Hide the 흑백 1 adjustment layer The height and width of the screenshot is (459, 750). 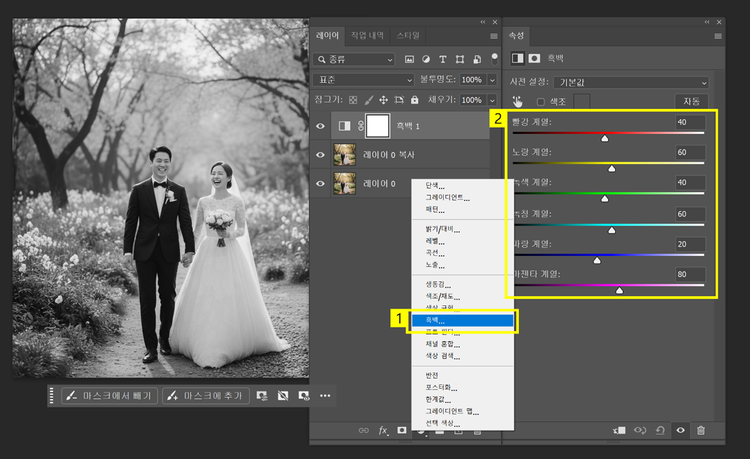[321, 126]
